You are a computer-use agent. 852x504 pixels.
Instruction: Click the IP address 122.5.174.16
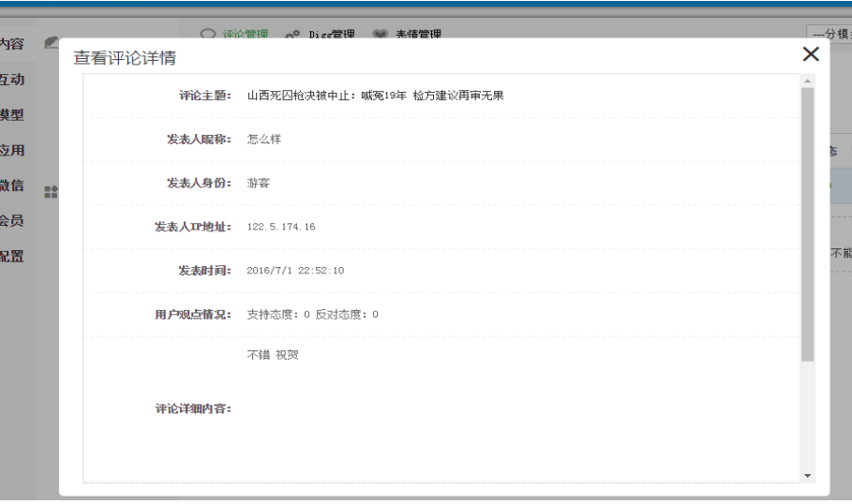281,227
